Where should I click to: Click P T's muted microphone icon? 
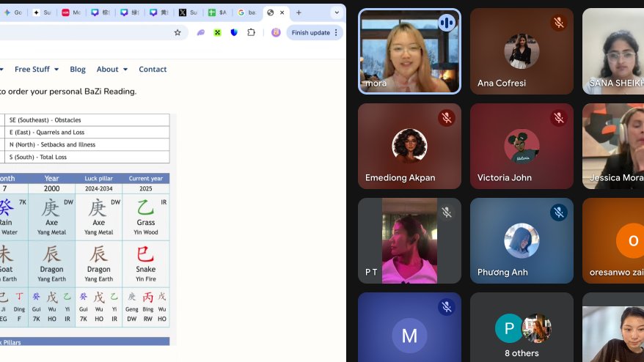(447, 213)
